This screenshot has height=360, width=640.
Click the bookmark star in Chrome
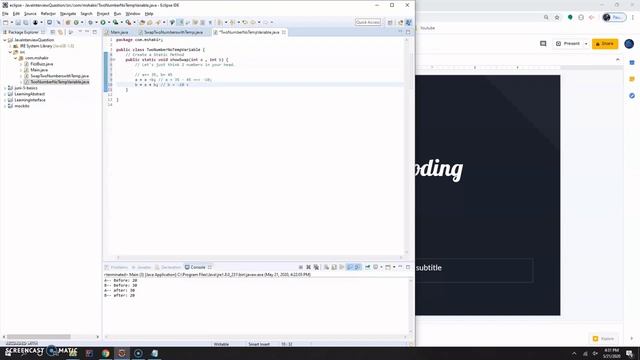(557, 18)
